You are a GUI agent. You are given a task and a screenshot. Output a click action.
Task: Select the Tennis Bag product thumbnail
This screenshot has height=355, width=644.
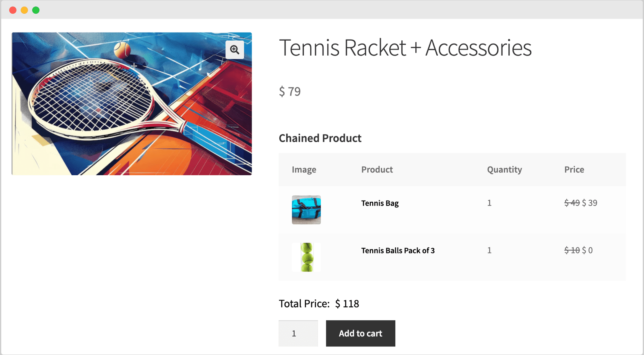(x=306, y=210)
